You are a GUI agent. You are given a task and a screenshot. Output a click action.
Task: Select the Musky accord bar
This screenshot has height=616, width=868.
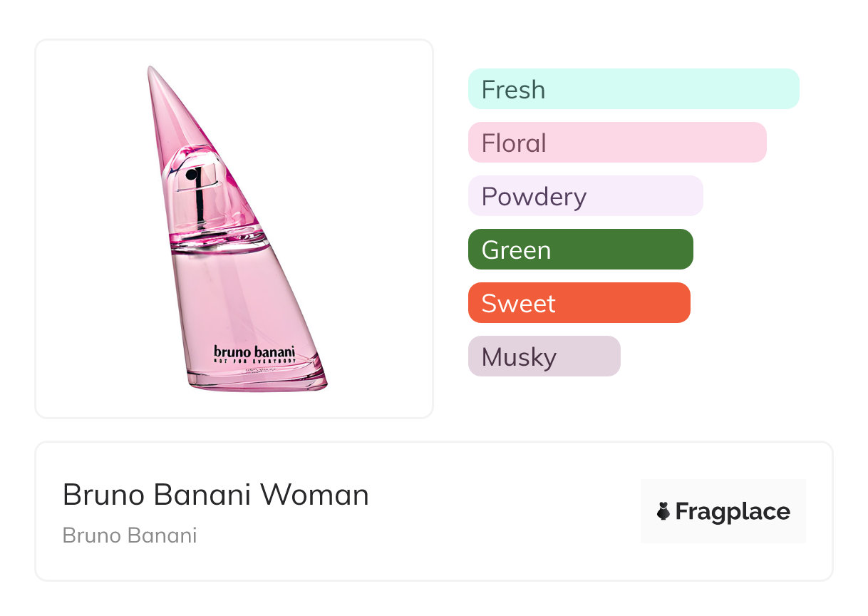click(x=544, y=356)
